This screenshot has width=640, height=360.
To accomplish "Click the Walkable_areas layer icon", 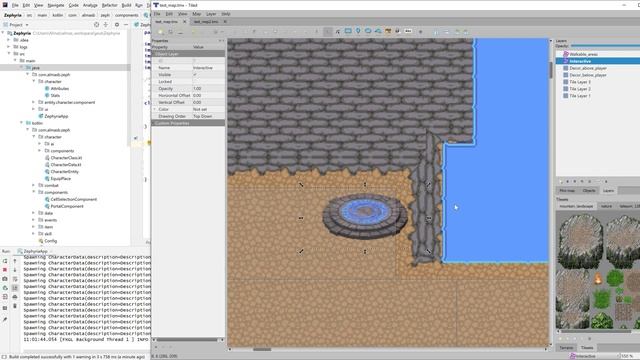I will coord(566,54).
